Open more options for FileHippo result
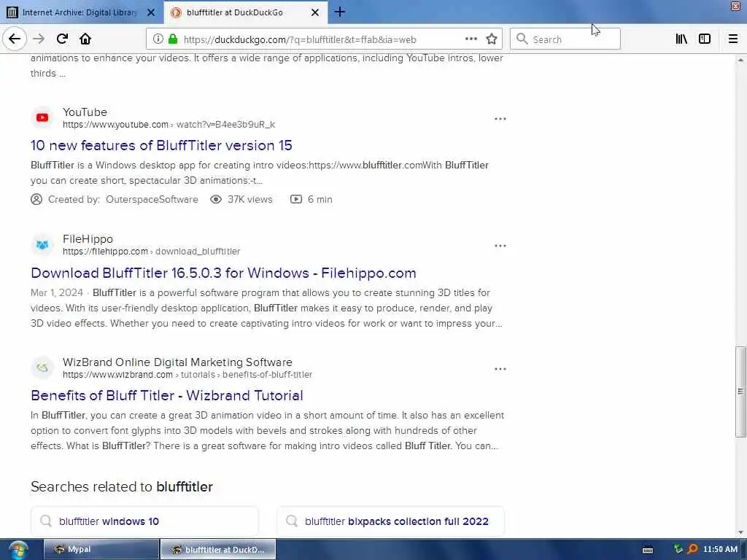This screenshot has height=560, width=747. click(500, 246)
